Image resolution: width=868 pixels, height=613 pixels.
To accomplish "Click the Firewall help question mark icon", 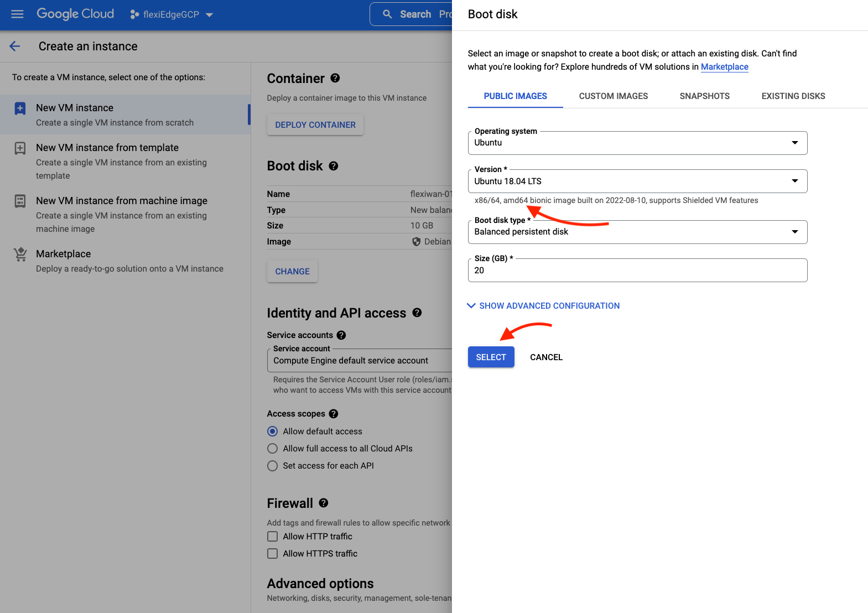I will (324, 503).
